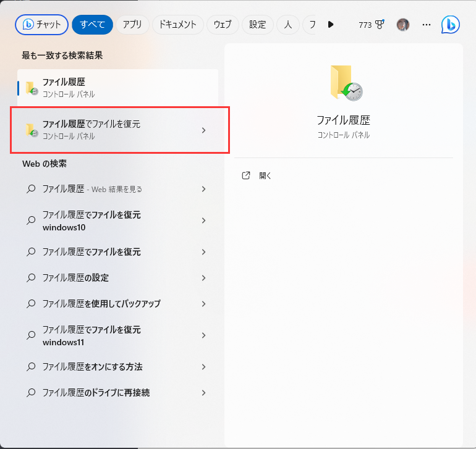
Task: Click search icon beside ファイル履歴でファイルを復元 windows10
Action: 31,220
